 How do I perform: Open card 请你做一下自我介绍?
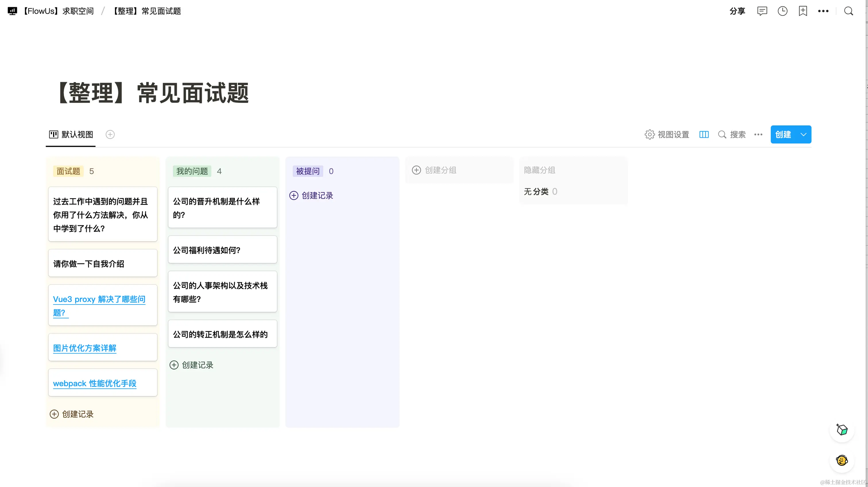tap(103, 263)
